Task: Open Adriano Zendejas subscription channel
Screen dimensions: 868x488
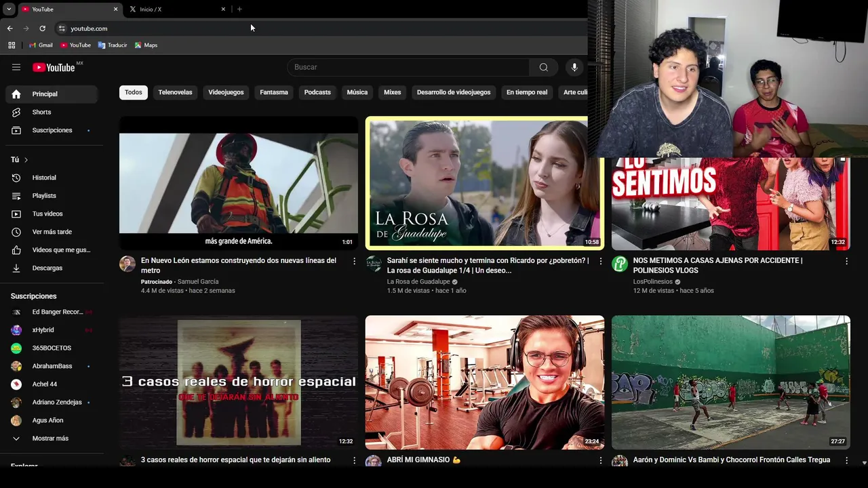Action: coord(52,403)
